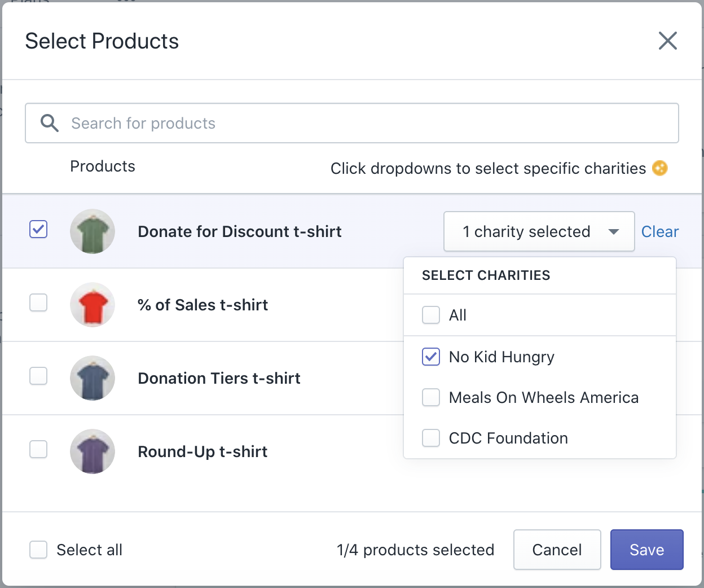The width and height of the screenshot is (704, 588).
Task: Choose Meals On Wheels America charity
Action: (431, 397)
